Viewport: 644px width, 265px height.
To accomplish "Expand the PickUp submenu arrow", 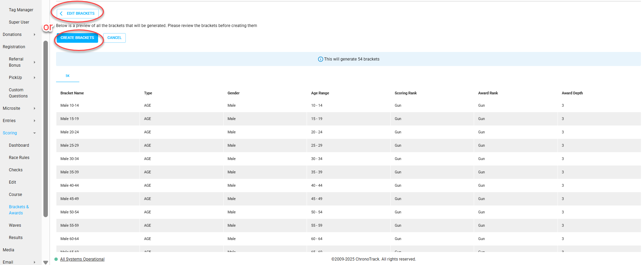I will [35, 78].
